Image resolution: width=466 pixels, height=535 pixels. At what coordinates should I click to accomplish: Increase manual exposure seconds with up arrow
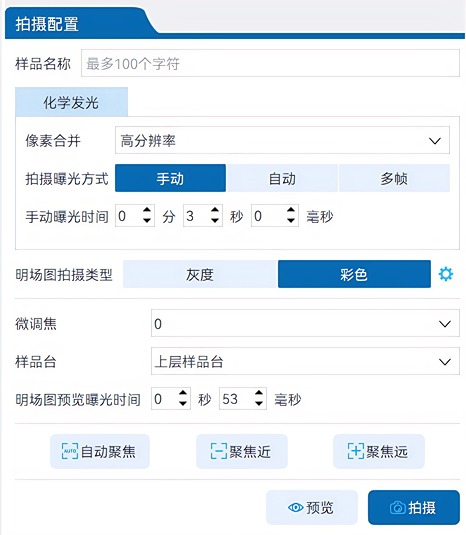click(x=215, y=210)
